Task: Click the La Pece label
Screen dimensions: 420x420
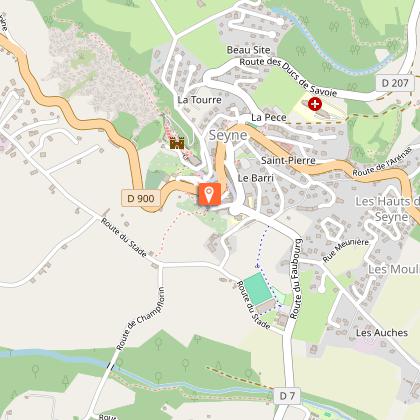Action: [269, 117]
